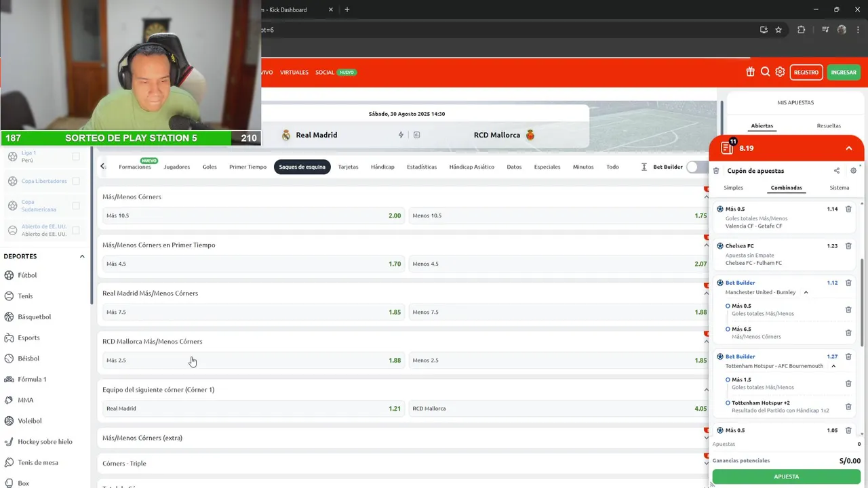Clear all bets with coupon trash icon
This screenshot has width=868, height=488.
click(x=716, y=171)
